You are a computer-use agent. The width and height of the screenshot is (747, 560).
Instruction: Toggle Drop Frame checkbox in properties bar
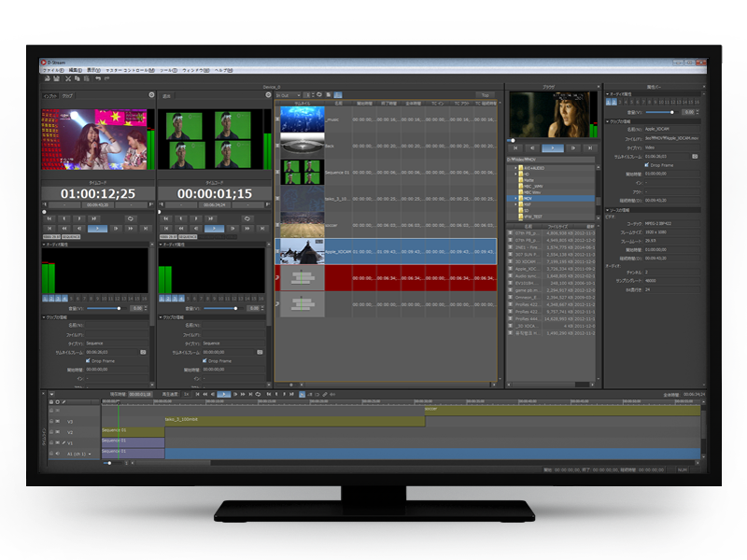647,165
